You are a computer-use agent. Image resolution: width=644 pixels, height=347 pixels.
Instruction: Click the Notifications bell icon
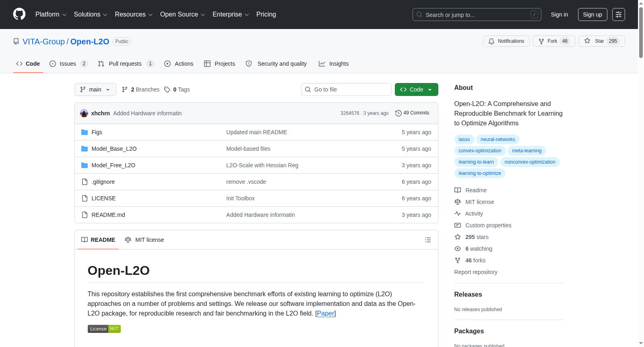point(491,41)
